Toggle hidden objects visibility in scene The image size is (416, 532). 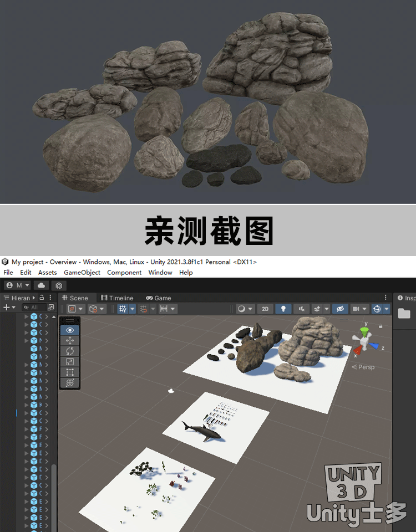[341, 309]
